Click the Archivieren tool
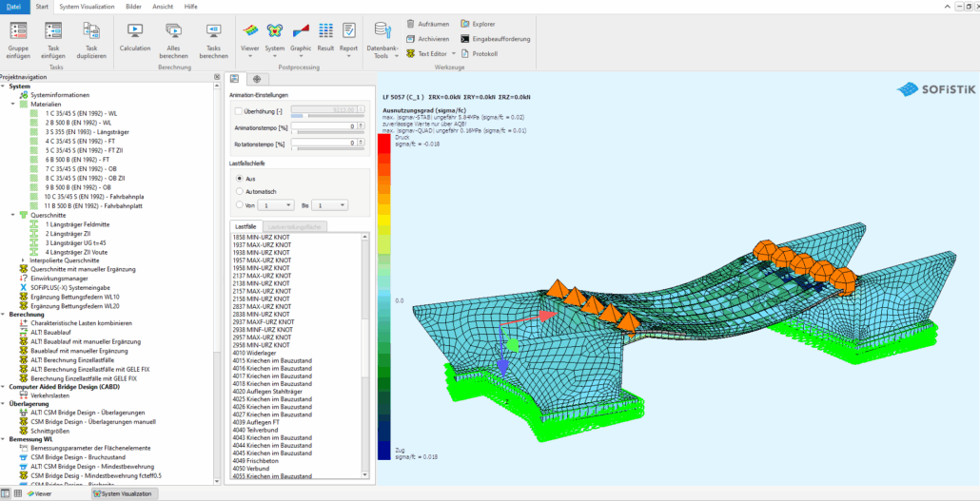This screenshot has width=980, height=501. [x=427, y=39]
